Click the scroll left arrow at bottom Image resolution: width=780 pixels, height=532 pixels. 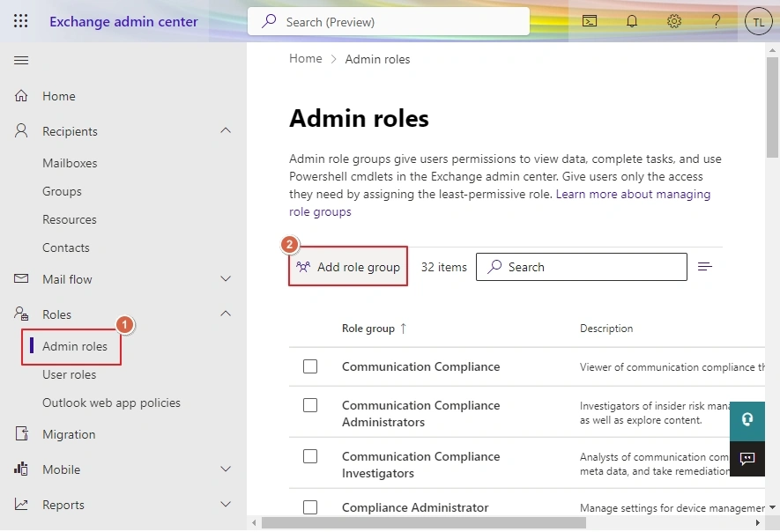(x=254, y=522)
